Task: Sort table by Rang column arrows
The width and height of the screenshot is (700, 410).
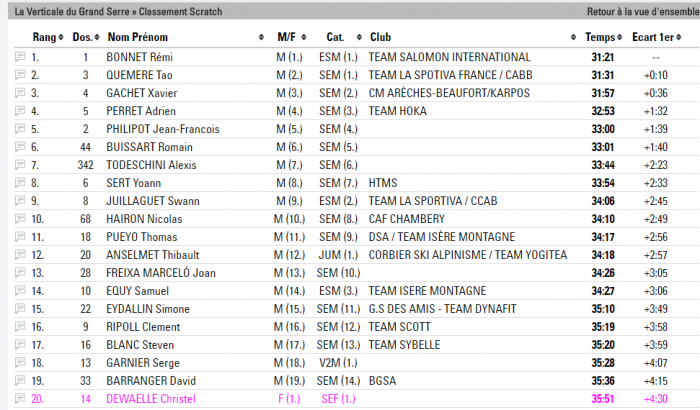Action: [x=61, y=37]
